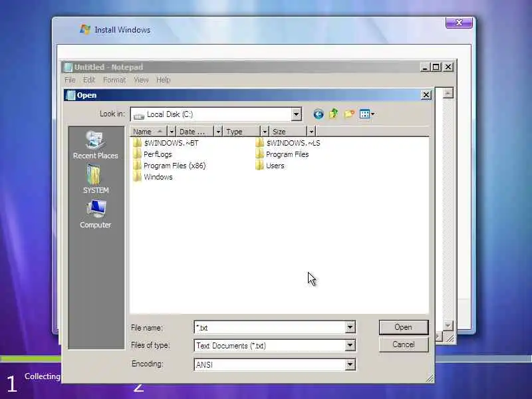Open the Size column filter arrow

pos(311,131)
